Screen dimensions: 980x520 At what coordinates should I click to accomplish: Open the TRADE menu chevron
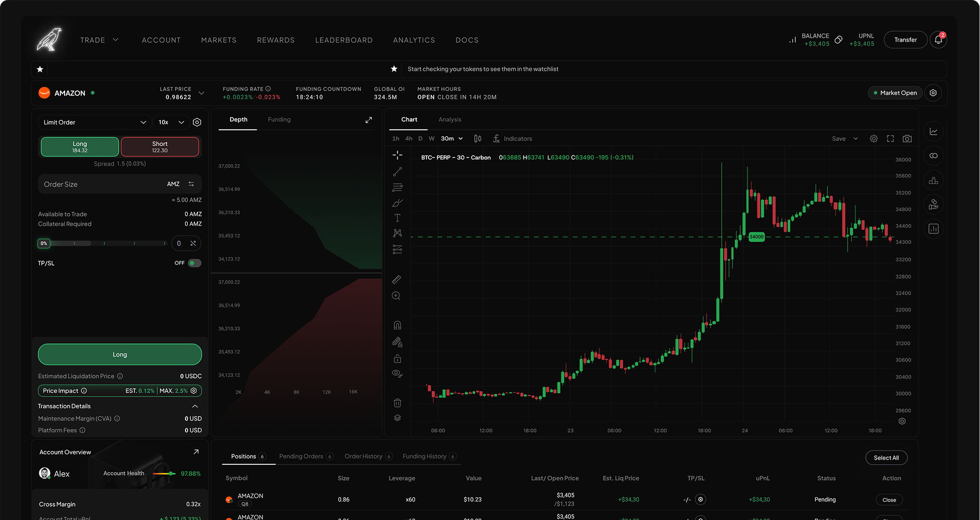(116, 40)
